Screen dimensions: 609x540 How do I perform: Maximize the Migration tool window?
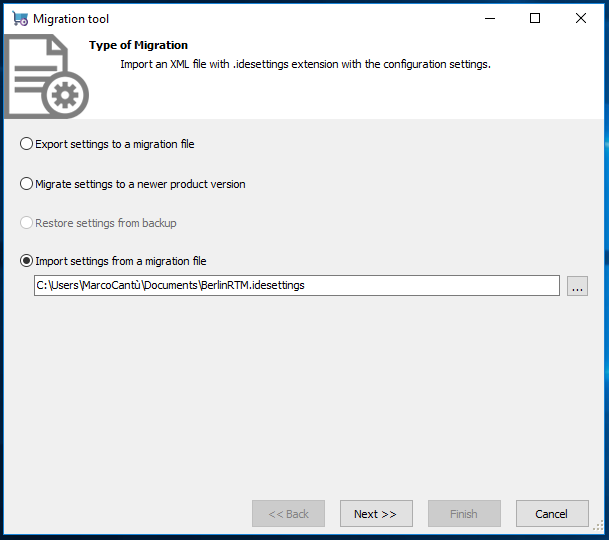click(535, 18)
